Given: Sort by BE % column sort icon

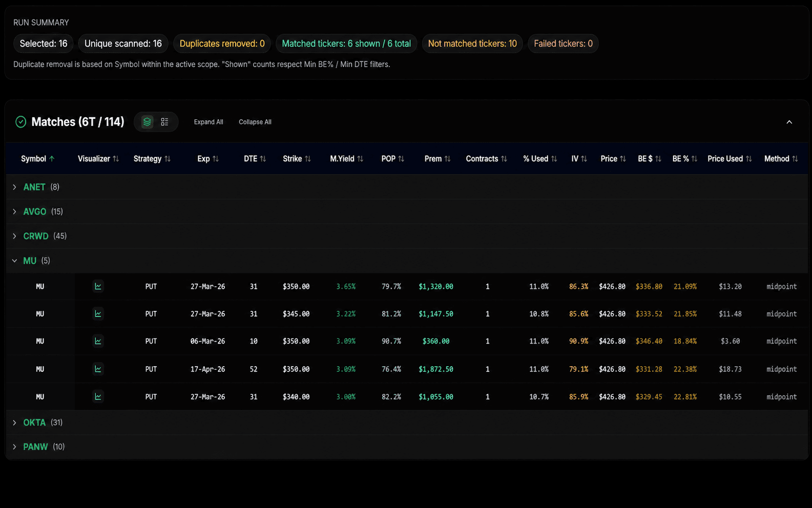Looking at the screenshot, I should [x=694, y=159].
